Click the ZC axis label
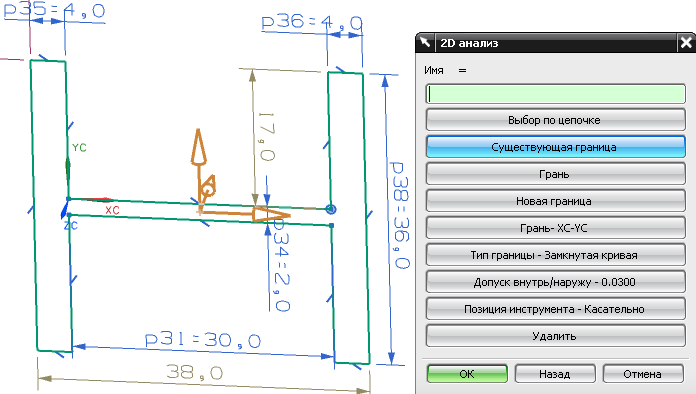Image resolution: width=696 pixels, height=394 pixels. pos(71,225)
